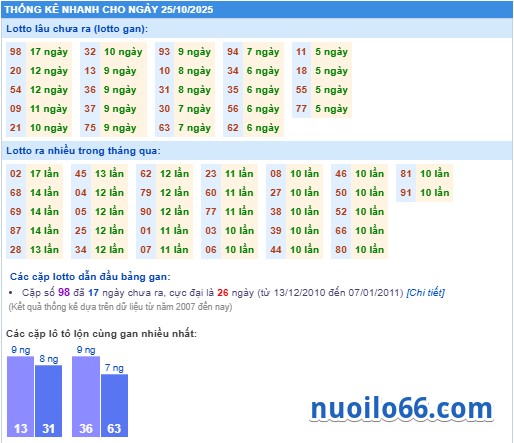This screenshot has width=514, height=443.
Task: Select number 87 with 14 lần
Action: 16,231
